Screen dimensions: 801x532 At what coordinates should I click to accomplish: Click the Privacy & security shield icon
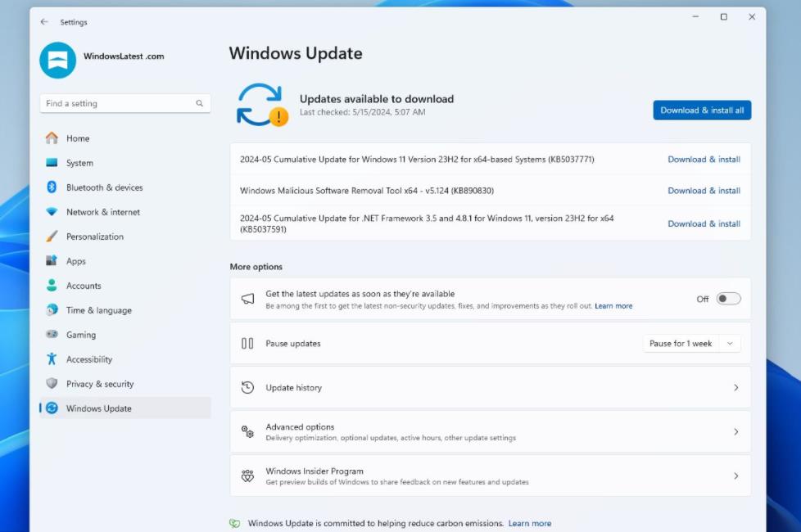click(52, 384)
